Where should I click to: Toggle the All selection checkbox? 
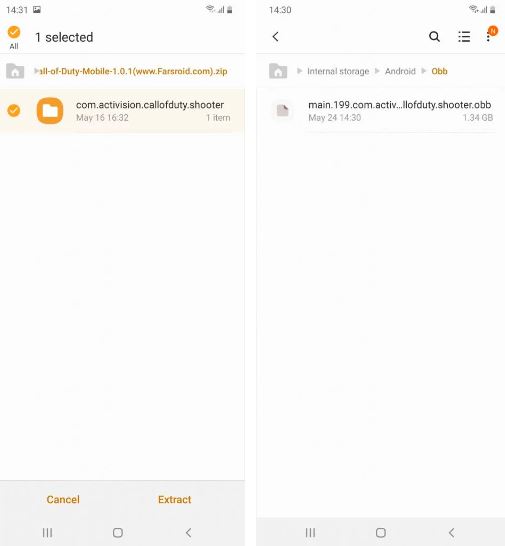[14, 32]
